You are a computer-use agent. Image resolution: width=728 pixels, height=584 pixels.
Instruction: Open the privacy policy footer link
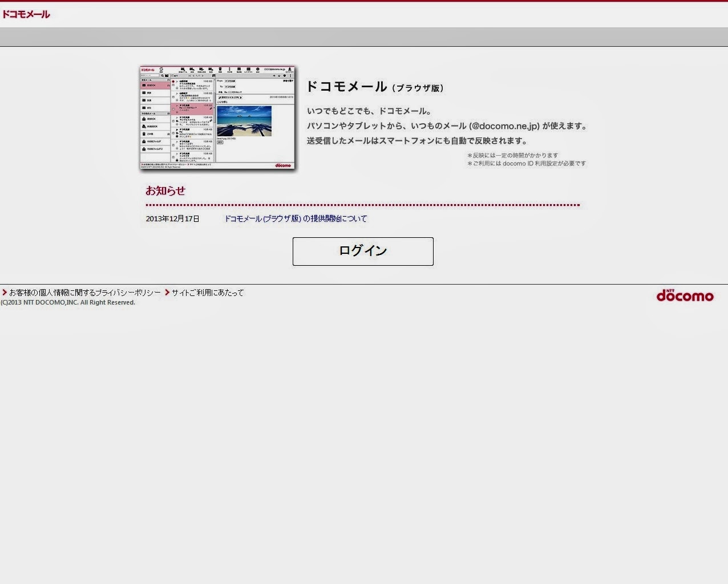(85, 293)
